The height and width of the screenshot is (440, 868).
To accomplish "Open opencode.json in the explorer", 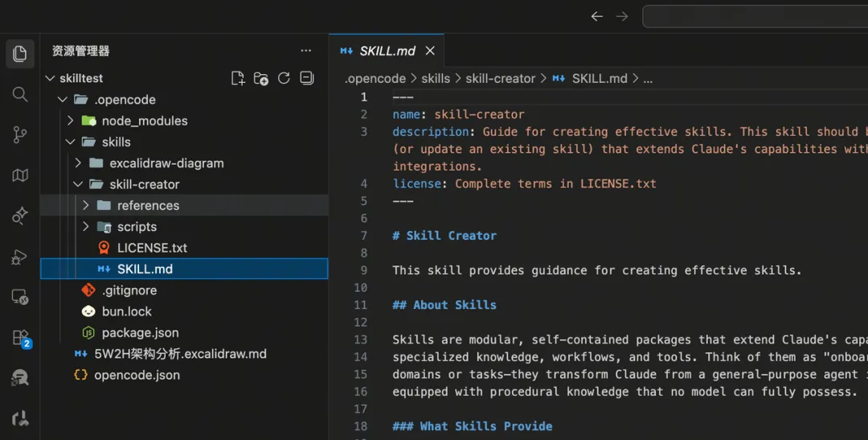I will (x=137, y=375).
